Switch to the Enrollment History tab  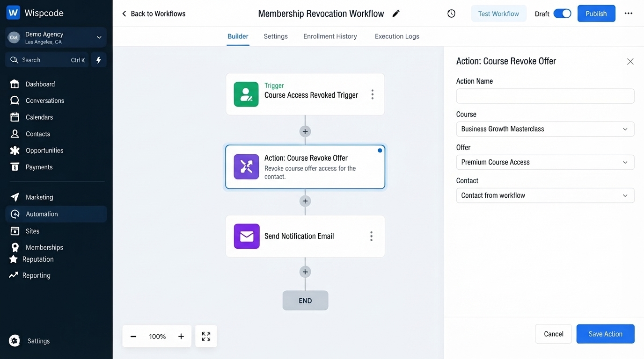pos(330,36)
